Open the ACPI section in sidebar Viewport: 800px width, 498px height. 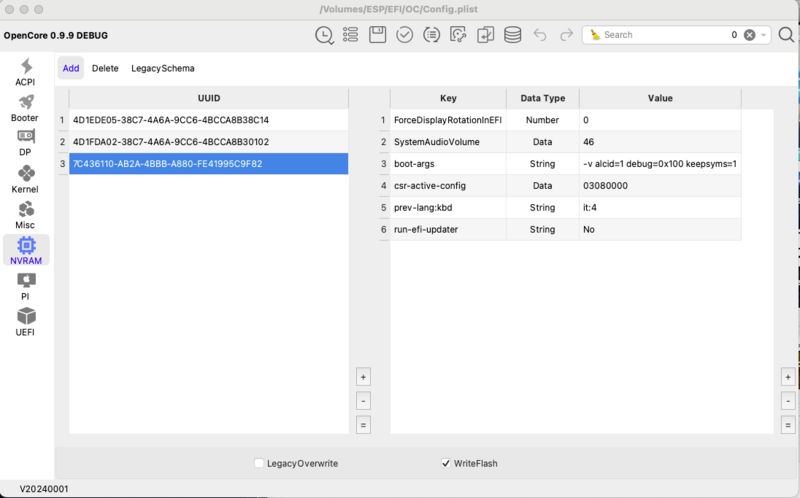click(25, 71)
